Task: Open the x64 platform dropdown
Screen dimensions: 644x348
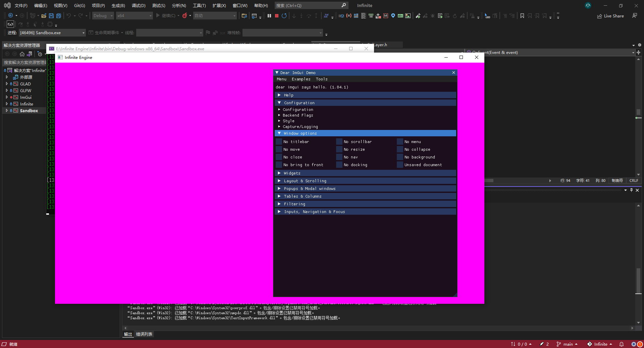Action: point(134,15)
